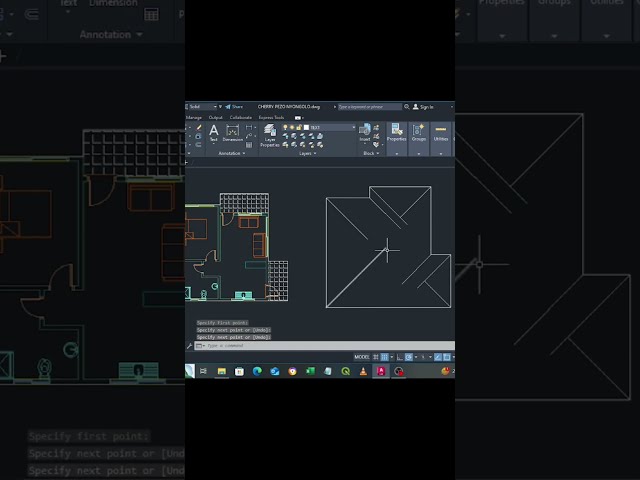Expand the Groups panel arrow
This screenshot has height=480, width=640.
click(419, 154)
